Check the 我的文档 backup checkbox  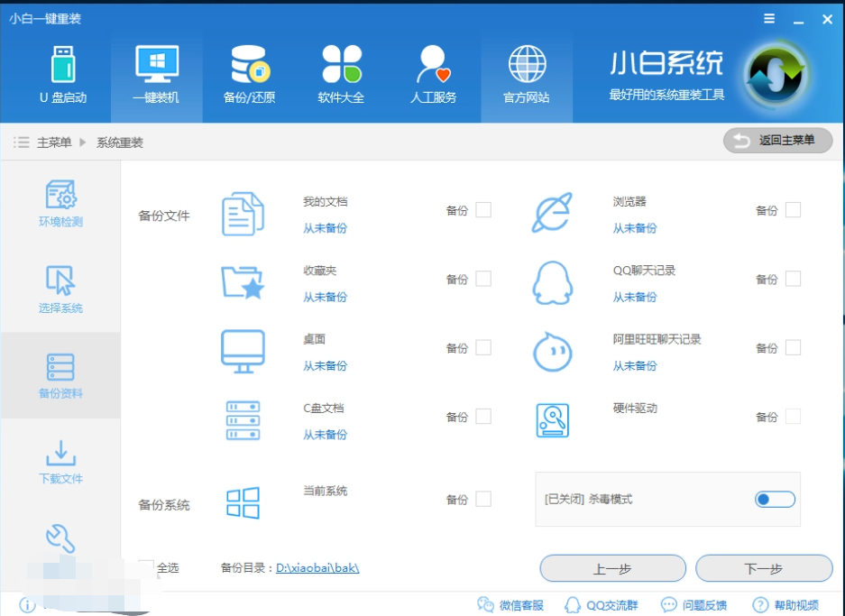tap(483, 209)
